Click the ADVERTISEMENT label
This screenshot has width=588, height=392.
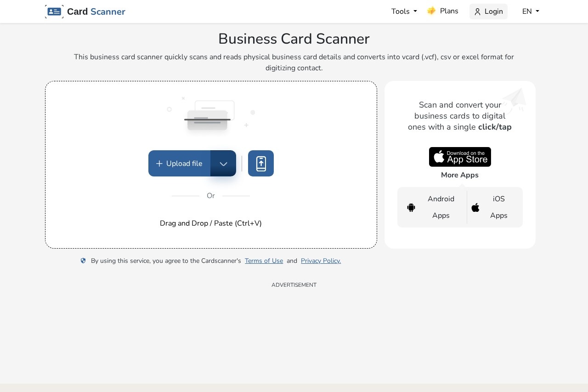294,285
